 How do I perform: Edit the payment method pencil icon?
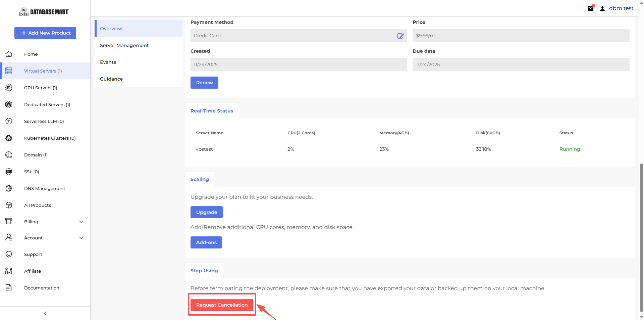(400, 36)
